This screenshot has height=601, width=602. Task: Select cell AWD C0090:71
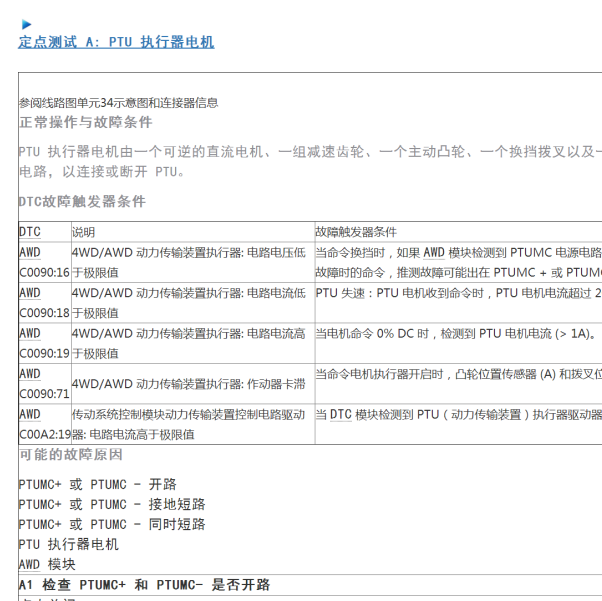coord(45,384)
